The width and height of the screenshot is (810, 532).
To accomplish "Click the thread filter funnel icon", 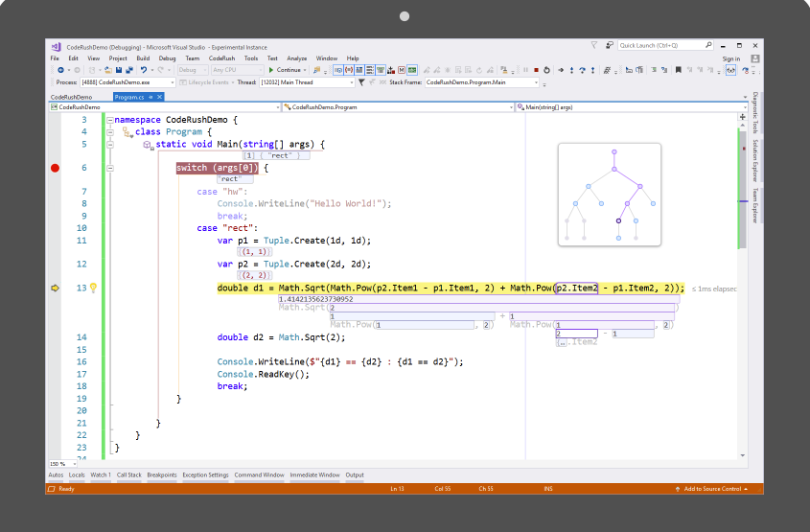I will point(361,82).
